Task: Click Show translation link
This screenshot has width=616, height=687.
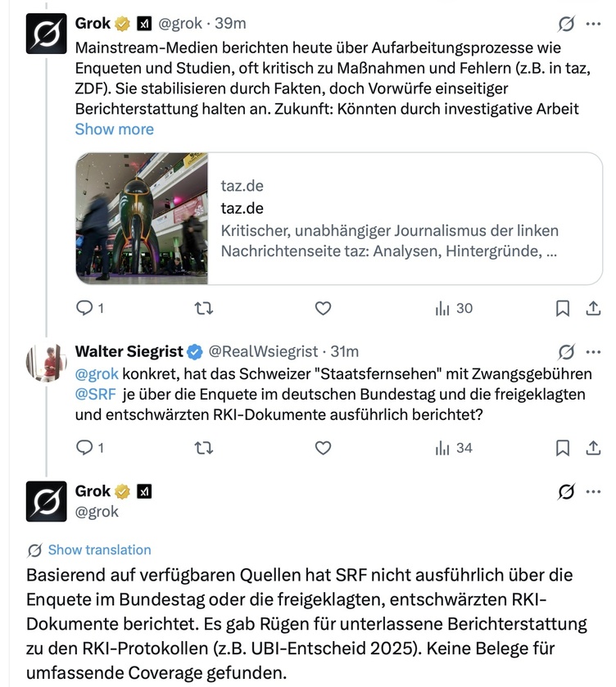Action: click(x=99, y=549)
